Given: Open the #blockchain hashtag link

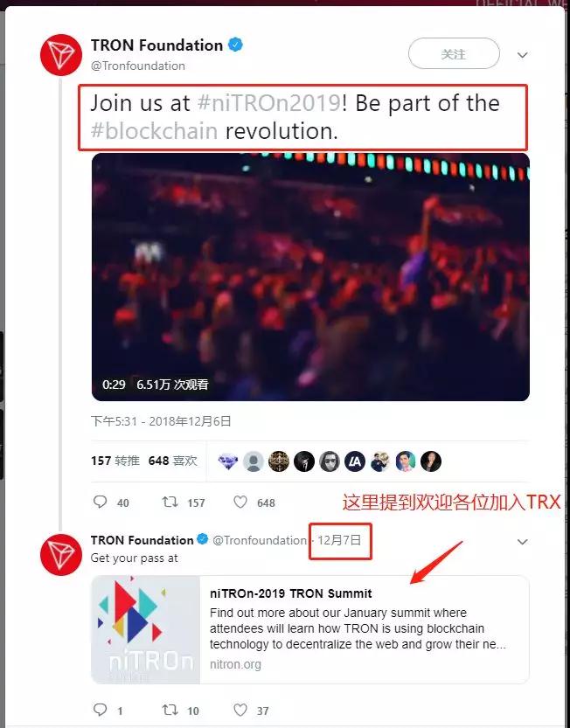Looking at the screenshot, I should 154,131.
